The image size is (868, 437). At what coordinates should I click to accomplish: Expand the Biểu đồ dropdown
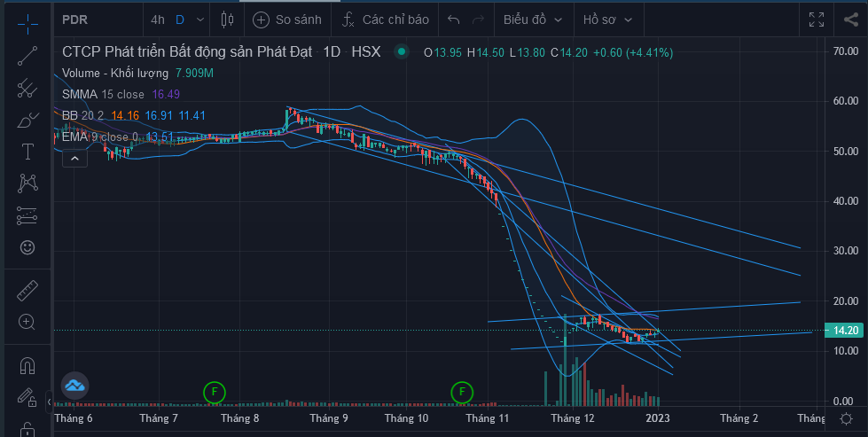[x=533, y=20]
